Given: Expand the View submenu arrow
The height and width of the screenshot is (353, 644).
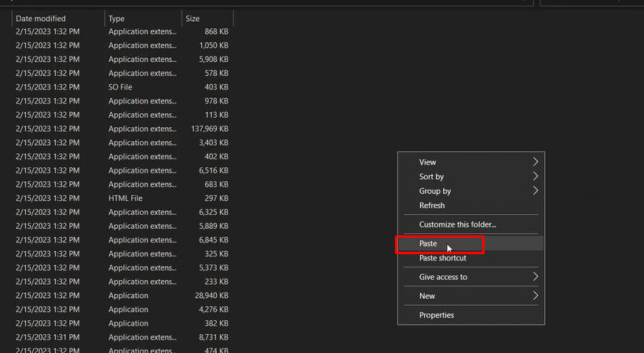Looking at the screenshot, I should [x=536, y=162].
